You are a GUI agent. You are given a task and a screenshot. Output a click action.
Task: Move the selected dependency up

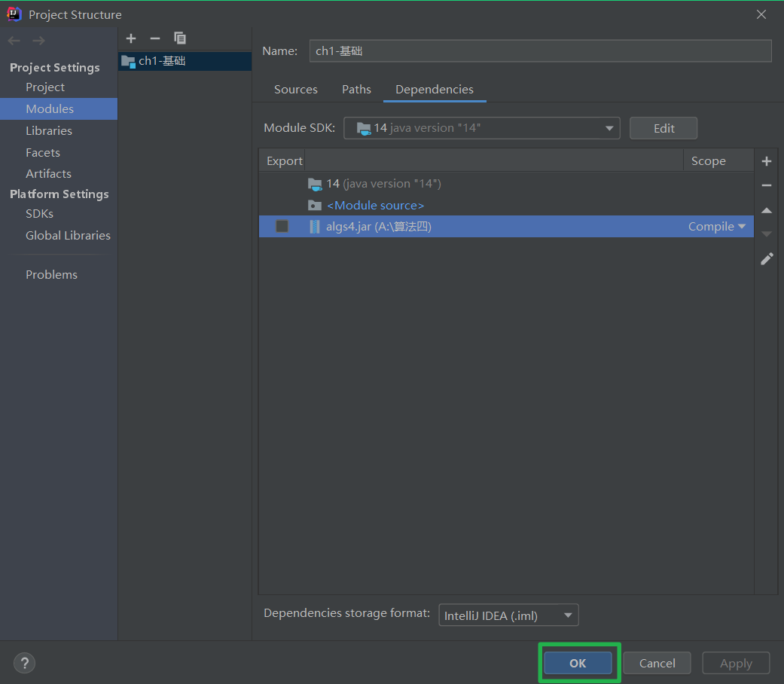(x=766, y=210)
